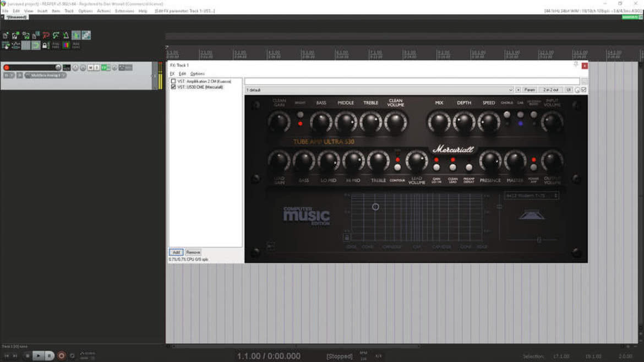The image size is (644, 362).
Task: Toggle the Gain Lo/Hi switch
Action: point(436,168)
